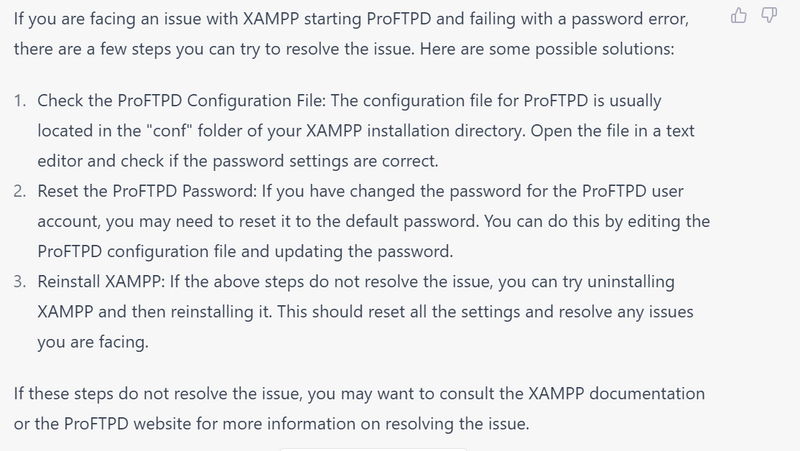
Task: Click list number 1 marker
Action: point(20,101)
